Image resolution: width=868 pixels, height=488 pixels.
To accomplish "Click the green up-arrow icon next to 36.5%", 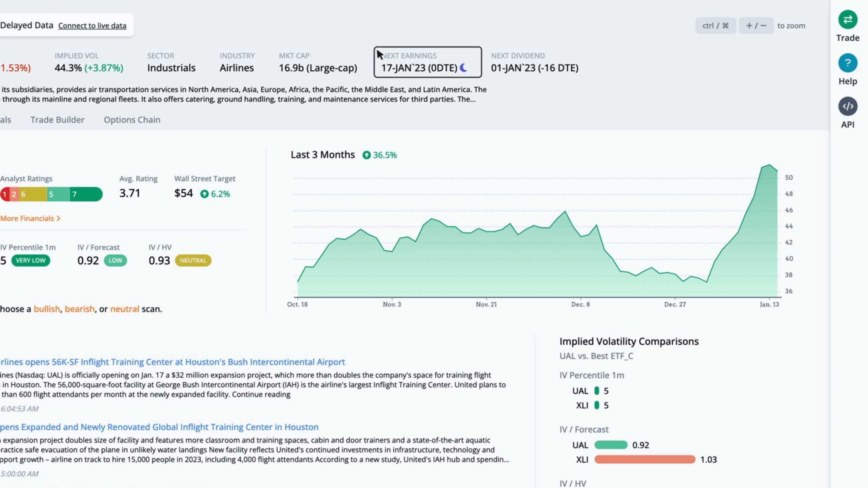I will pos(367,155).
